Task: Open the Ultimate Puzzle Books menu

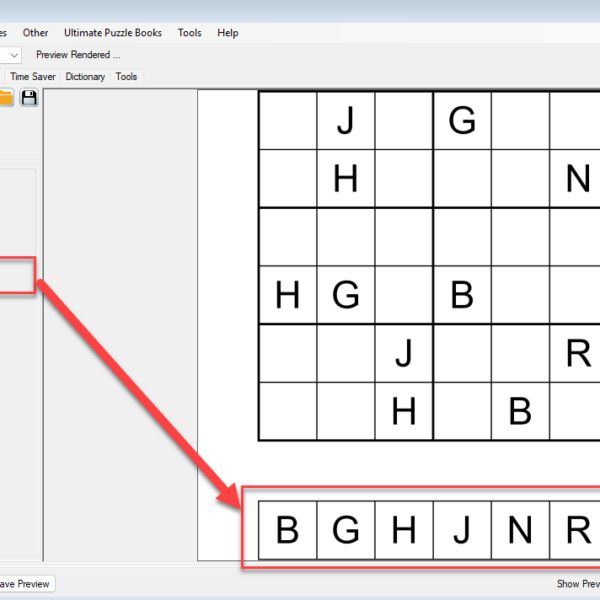Action: 112,33
